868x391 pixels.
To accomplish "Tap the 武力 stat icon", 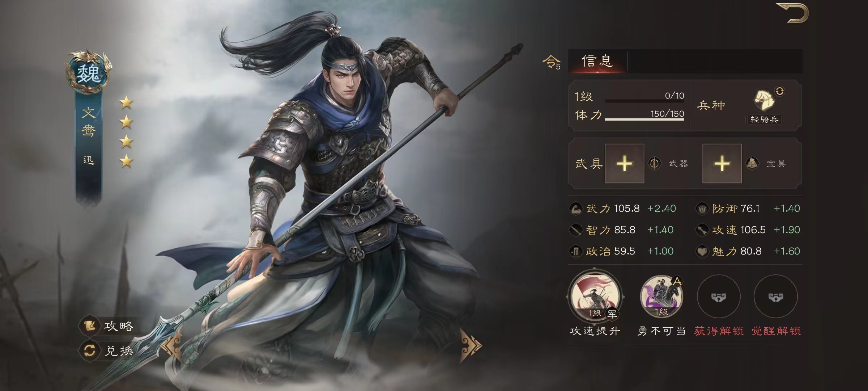I will 576,209.
